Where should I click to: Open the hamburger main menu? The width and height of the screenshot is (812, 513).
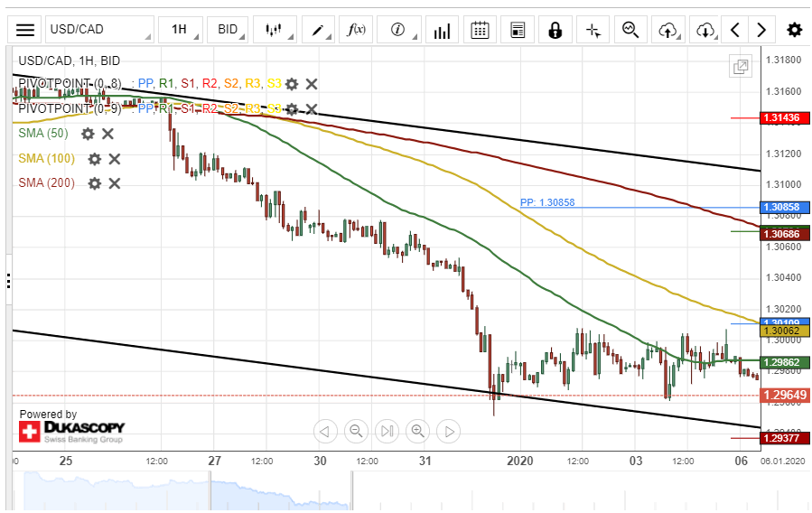click(25, 30)
